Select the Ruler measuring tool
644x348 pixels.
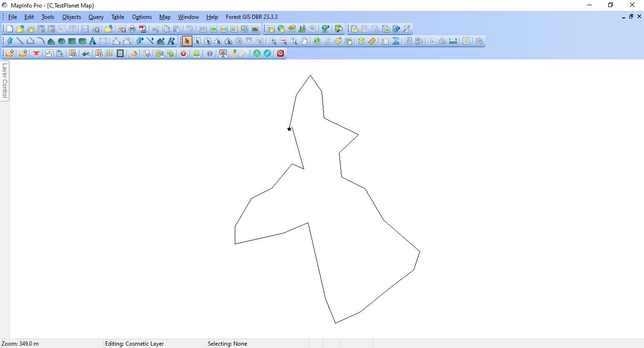point(372,41)
